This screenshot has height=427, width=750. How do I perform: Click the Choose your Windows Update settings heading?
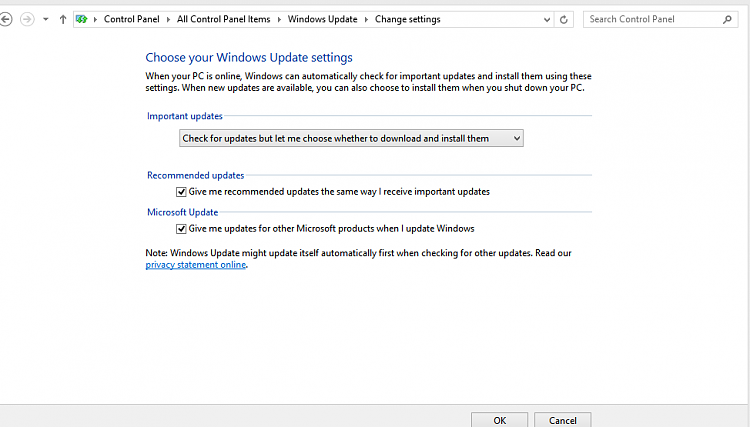(249, 57)
